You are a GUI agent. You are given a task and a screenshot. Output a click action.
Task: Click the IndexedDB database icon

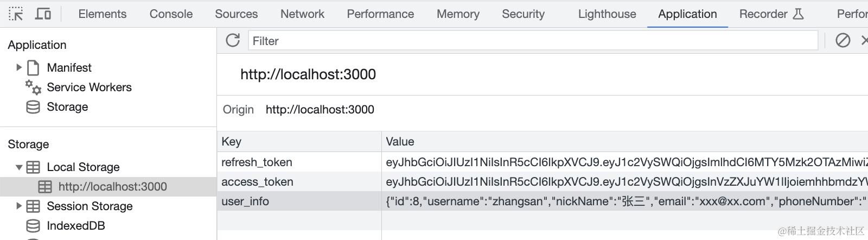click(33, 226)
